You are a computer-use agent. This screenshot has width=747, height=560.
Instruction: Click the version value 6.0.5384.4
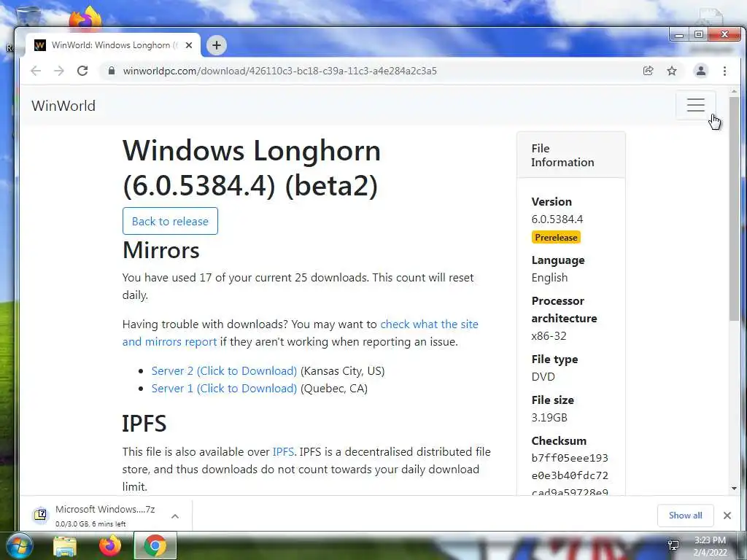pos(557,219)
